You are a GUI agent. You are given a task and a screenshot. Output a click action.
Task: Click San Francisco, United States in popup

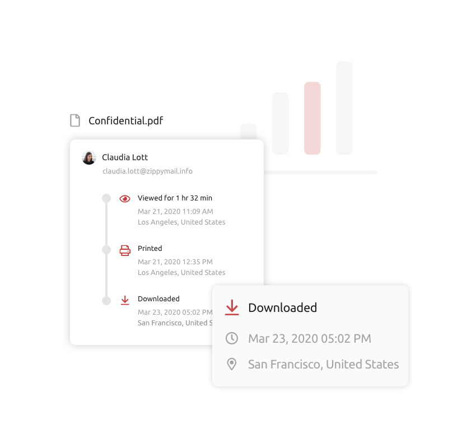(x=323, y=365)
